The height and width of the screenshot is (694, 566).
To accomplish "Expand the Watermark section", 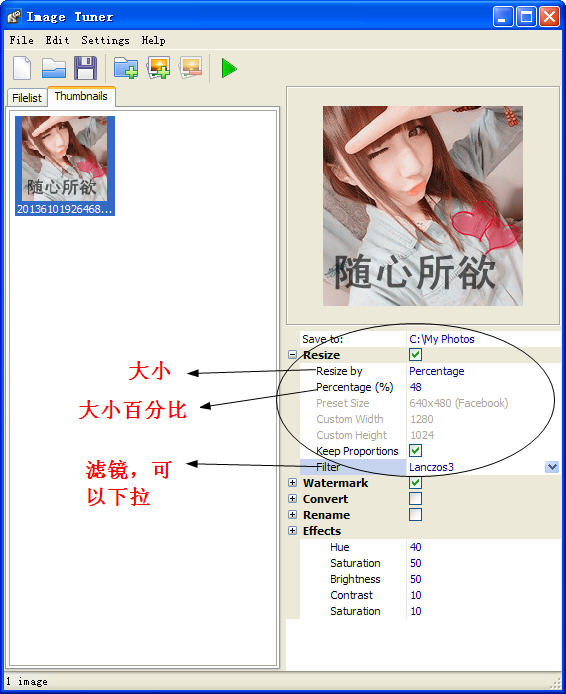I will [x=293, y=482].
